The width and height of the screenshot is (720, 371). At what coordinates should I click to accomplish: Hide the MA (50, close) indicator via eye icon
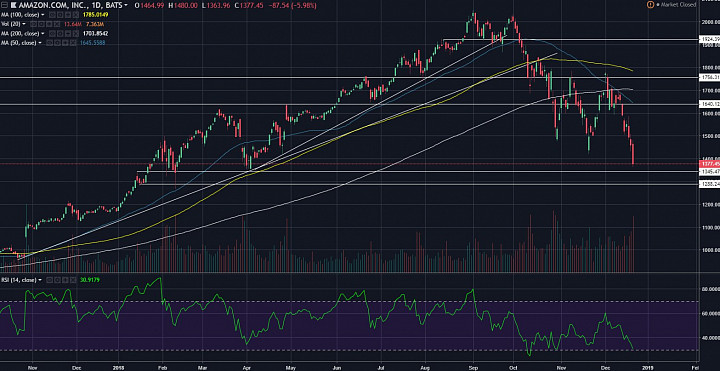(49, 43)
